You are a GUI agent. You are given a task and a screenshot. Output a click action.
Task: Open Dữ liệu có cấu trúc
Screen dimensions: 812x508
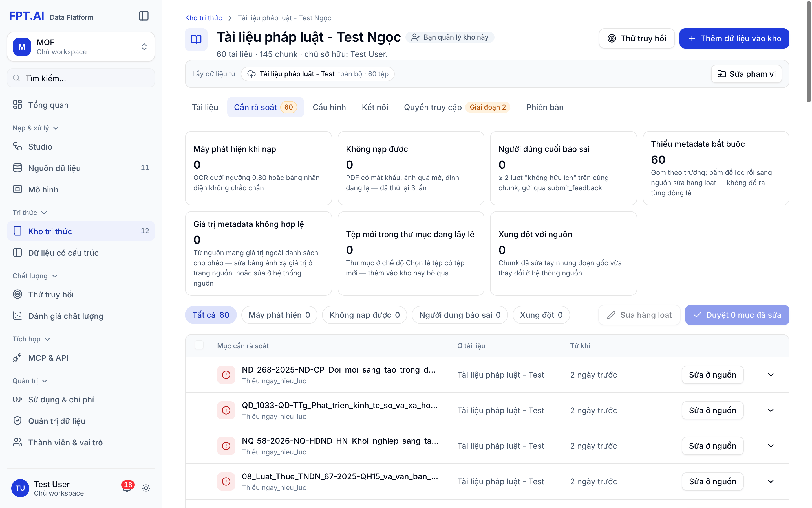pos(81,253)
